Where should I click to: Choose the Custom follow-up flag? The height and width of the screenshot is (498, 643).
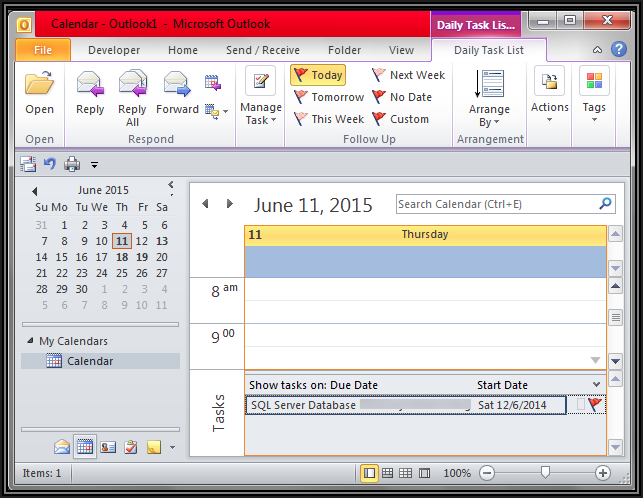(x=400, y=119)
